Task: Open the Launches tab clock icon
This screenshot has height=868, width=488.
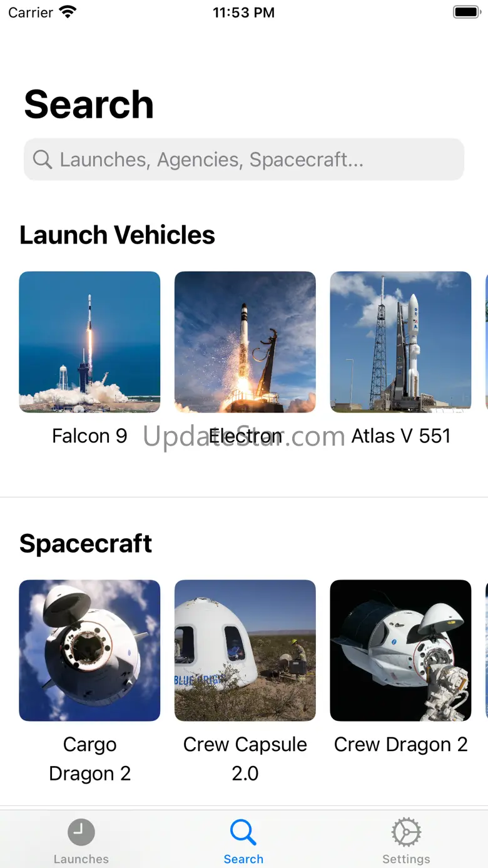Action: [81, 832]
